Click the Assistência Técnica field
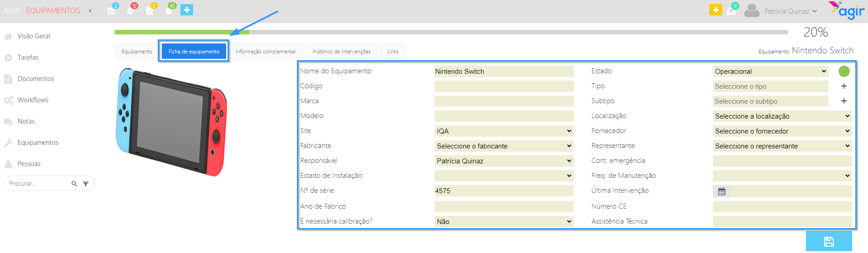 (x=782, y=221)
